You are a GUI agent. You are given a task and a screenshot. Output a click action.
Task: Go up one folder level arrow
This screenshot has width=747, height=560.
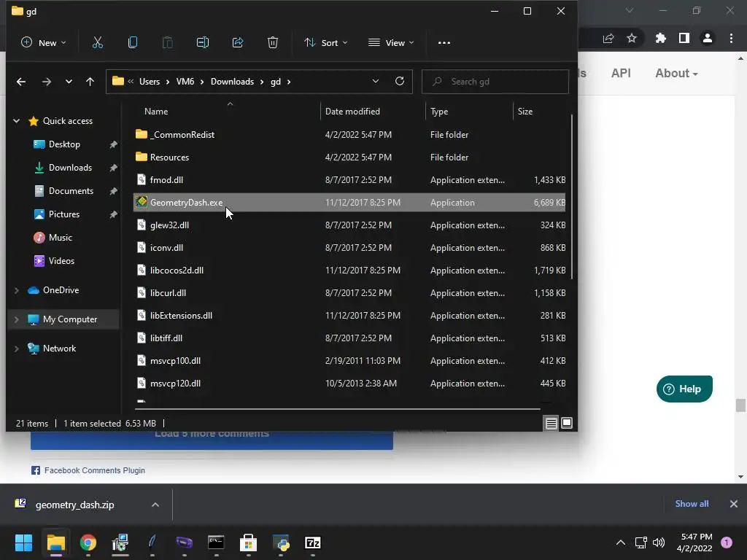tap(90, 82)
